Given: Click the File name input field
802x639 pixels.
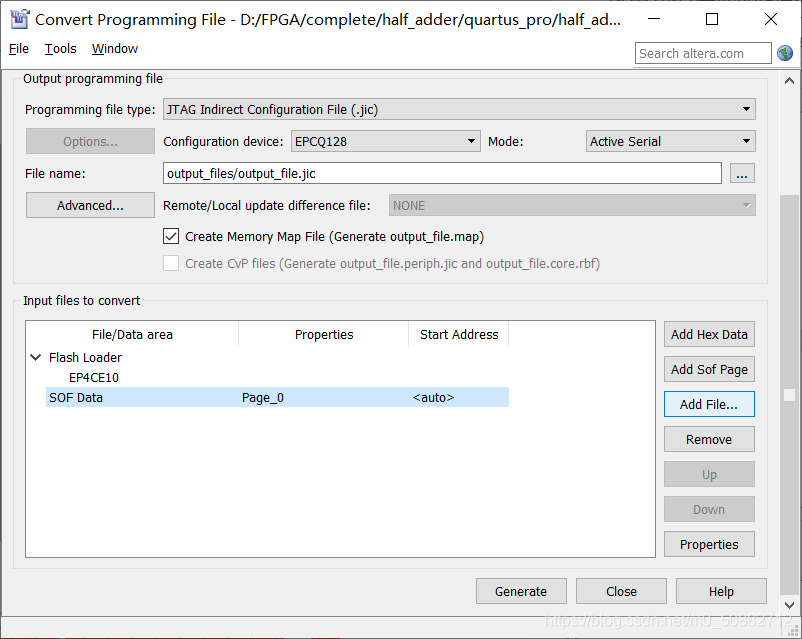Looking at the screenshot, I should point(442,173).
